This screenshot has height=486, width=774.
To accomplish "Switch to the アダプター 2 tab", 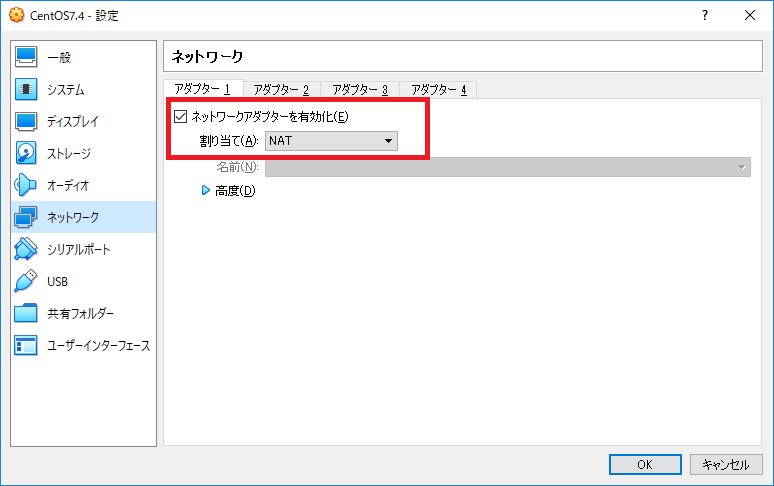I will click(281, 90).
